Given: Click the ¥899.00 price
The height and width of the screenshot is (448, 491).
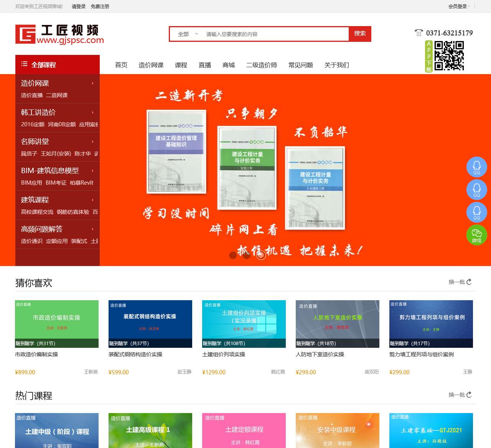Looking at the screenshot, I should [25, 372].
